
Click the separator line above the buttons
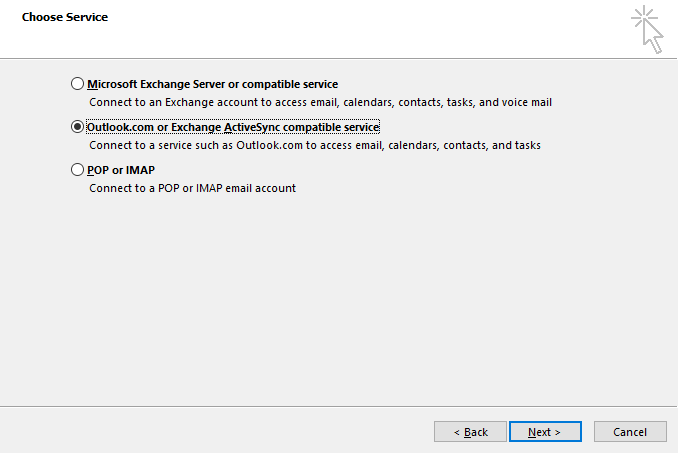click(339, 406)
